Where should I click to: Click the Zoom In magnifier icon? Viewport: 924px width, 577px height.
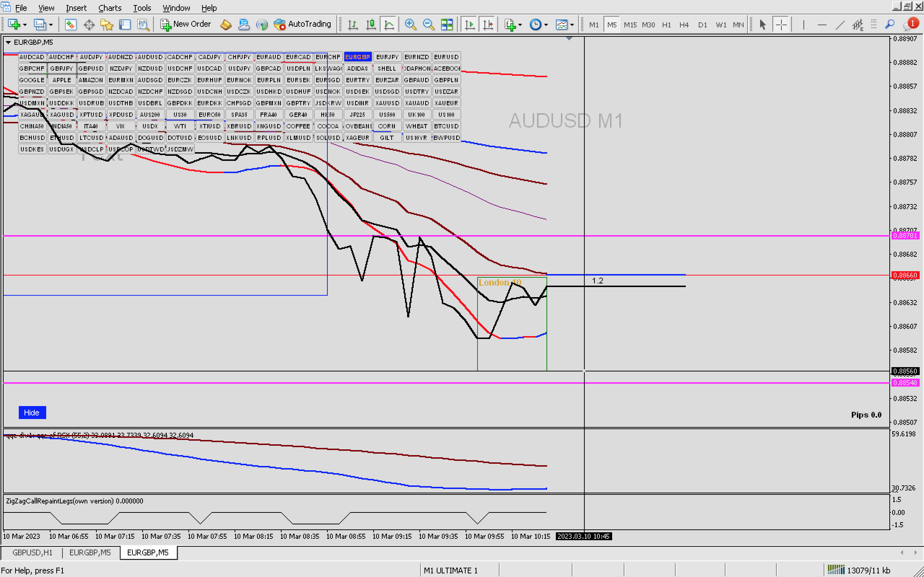[410, 25]
